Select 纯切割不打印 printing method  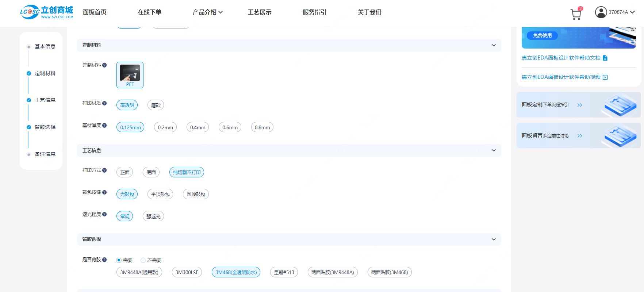(x=187, y=172)
